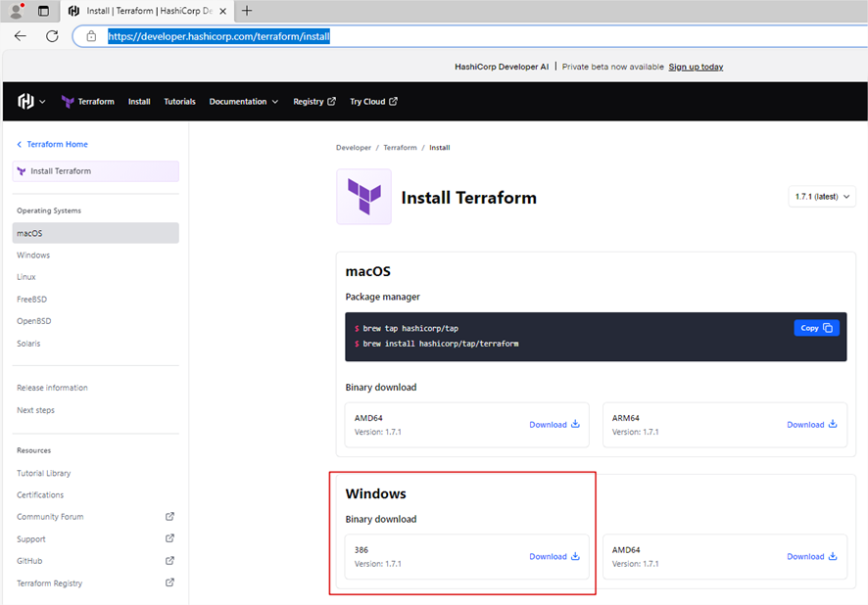The image size is (868, 605).
Task: View site information lock icon
Action: (91, 36)
